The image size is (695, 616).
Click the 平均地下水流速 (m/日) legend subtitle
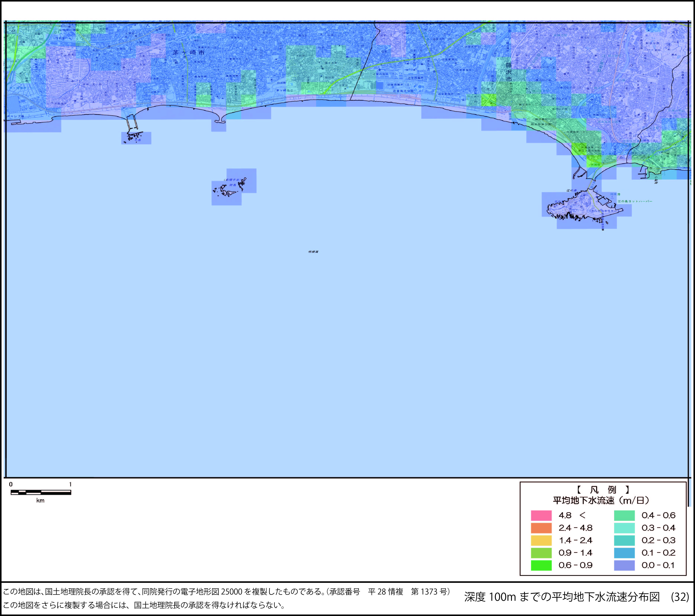coord(601,500)
